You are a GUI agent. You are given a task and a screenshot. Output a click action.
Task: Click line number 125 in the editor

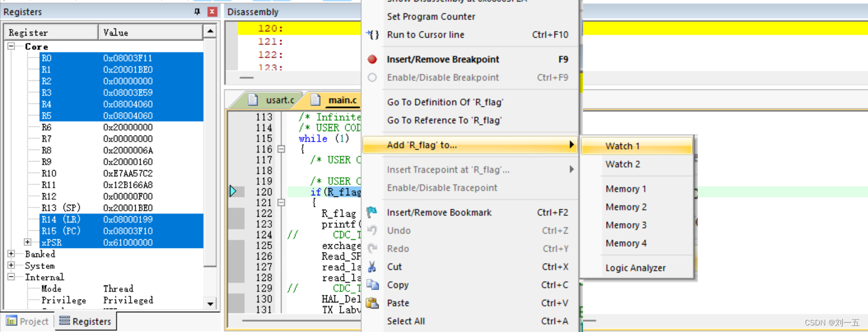tap(264, 245)
